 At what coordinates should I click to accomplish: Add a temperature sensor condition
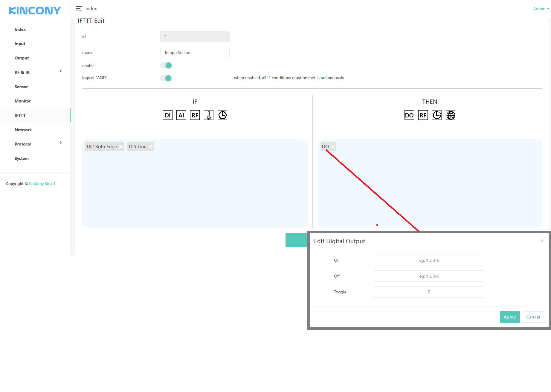point(209,115)
